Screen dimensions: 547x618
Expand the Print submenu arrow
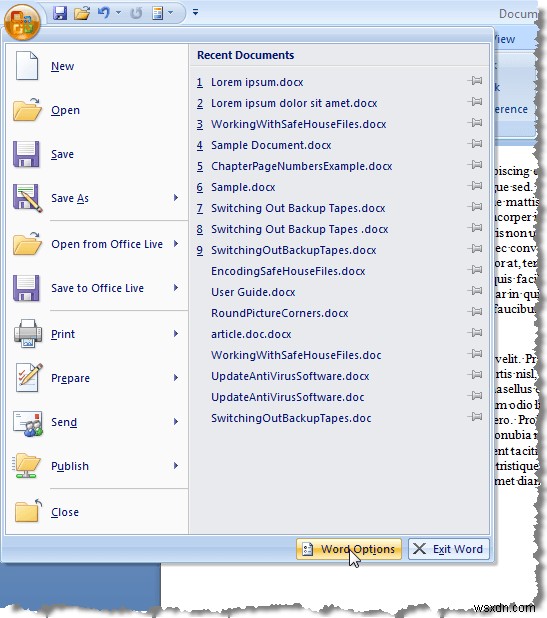[176, 334]
